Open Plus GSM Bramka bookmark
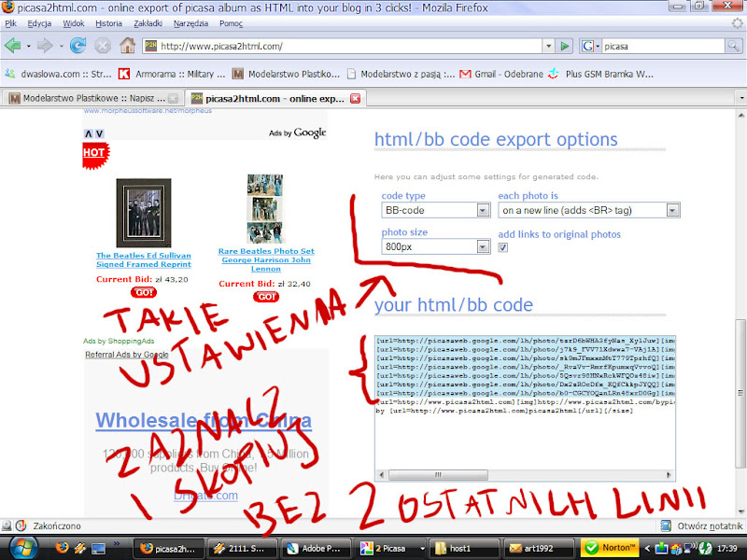747x560 pixels. coord(600,74)
